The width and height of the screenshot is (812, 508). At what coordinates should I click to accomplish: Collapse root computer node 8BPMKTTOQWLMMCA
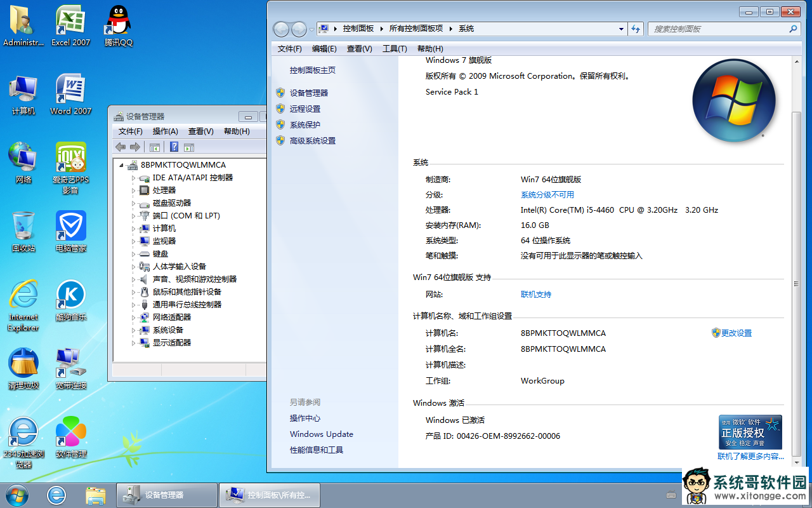coord(122,165)
